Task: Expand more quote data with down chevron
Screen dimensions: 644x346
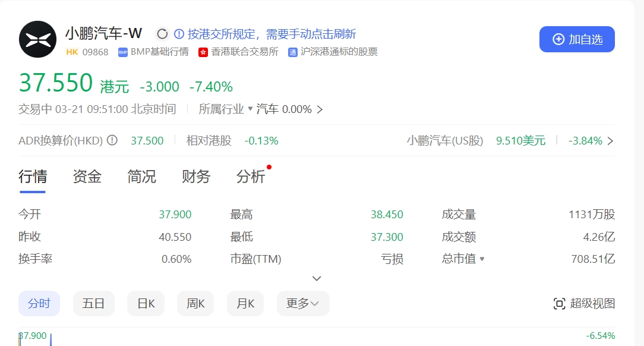Action: point(317,279)
